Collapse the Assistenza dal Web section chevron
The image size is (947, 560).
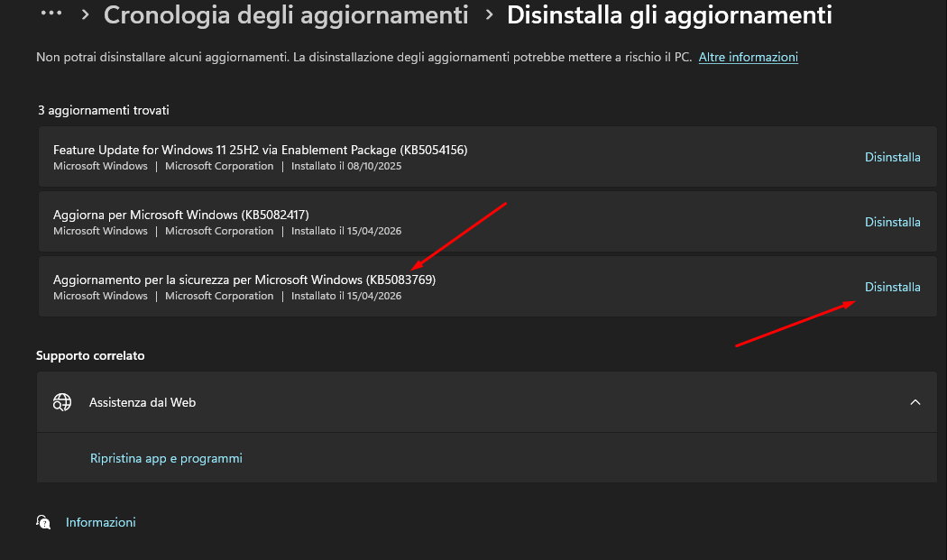click(x=915, y=402)
